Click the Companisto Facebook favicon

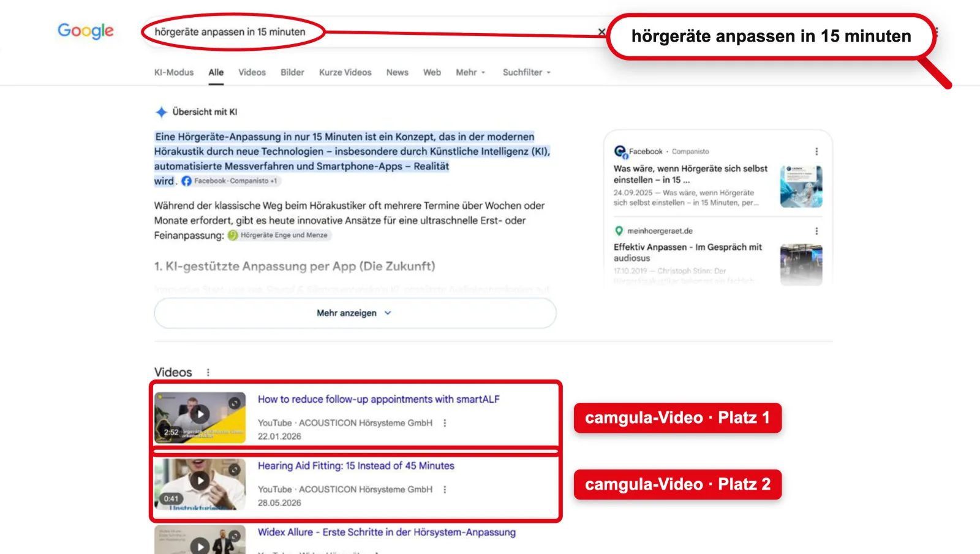point(620,151)
